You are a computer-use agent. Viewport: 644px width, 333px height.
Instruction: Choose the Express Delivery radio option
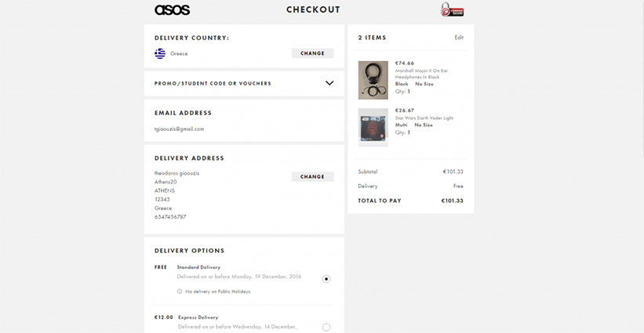(326, 327)
